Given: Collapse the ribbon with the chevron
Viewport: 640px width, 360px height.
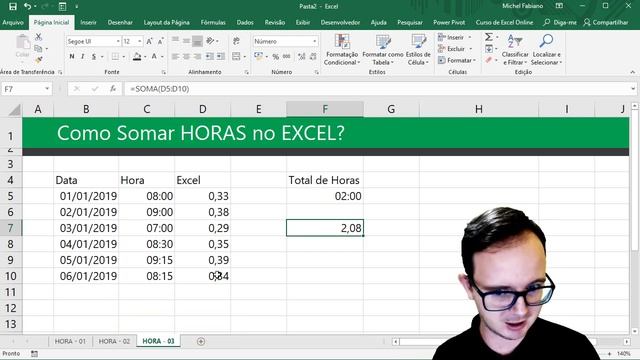Looking at the screenshot, I should 633,72.
